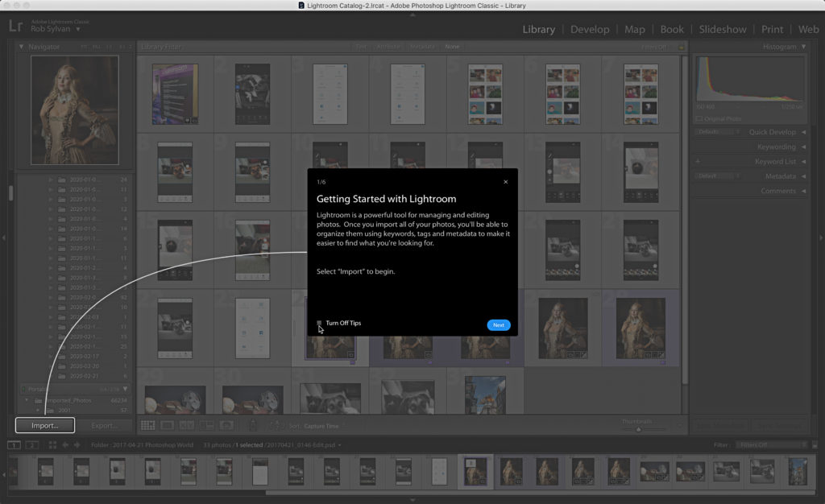Viewport: 825px width, 504px height.
Task: Select None in Library Filter bar
Action: click(452, 47)
